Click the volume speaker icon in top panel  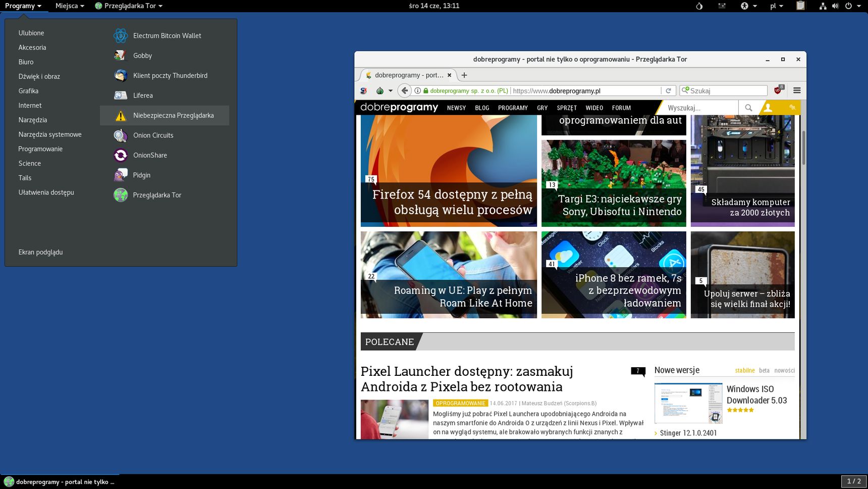click(x=835, y=6)
